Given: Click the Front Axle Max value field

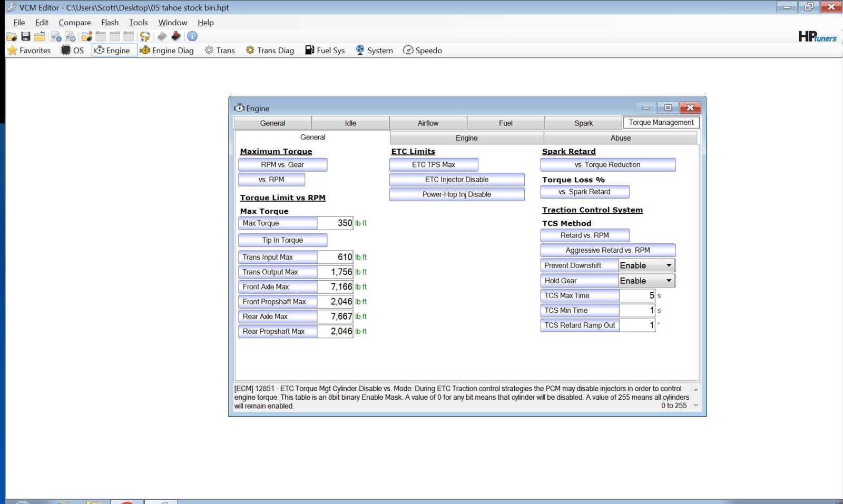Looking at the screenshot, I should pyautogui.click(x=335, y=287).
